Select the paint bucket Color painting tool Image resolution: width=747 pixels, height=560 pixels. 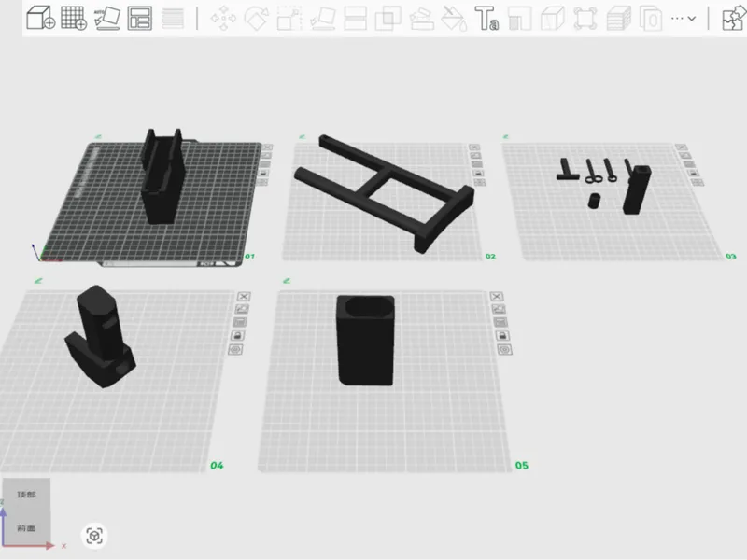(454, 18)
